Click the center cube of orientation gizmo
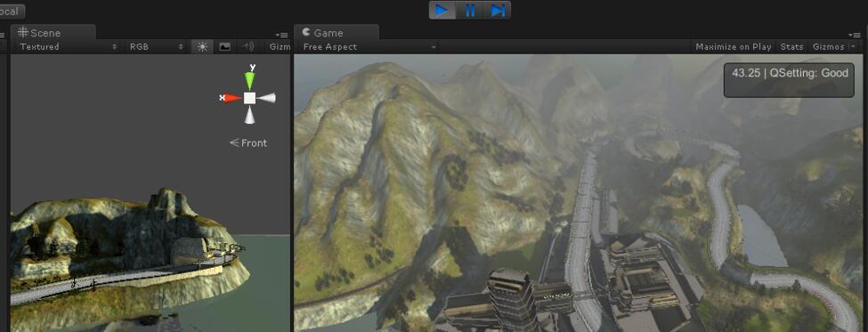The width and height of the screenshot is (868, 332). click(x=249, y=98)
